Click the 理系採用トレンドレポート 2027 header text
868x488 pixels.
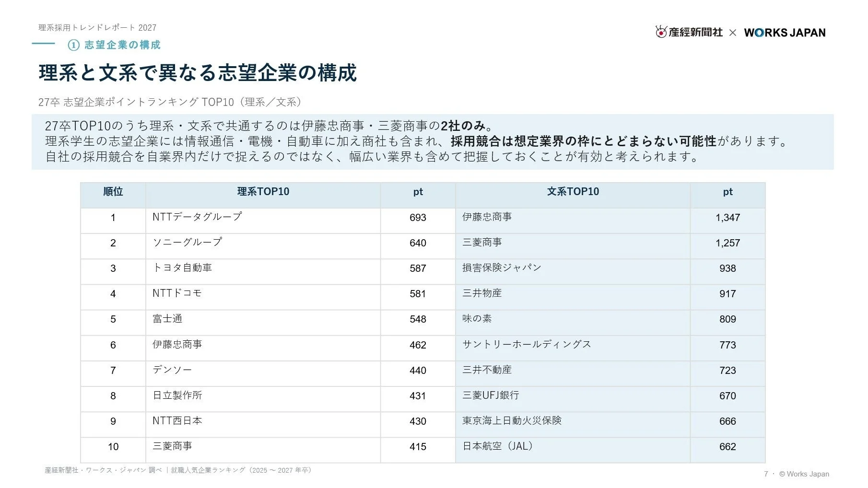coord(97,28)
